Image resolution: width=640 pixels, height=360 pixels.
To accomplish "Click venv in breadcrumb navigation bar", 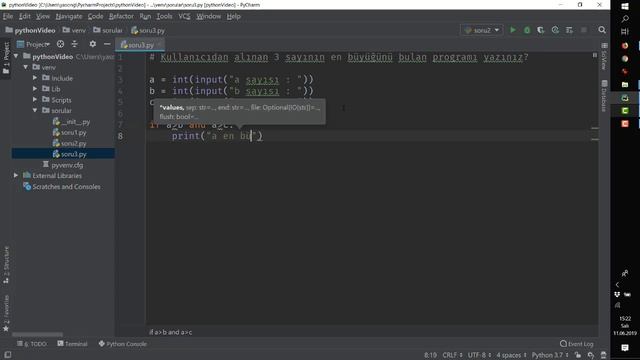I will pos(74,30).
